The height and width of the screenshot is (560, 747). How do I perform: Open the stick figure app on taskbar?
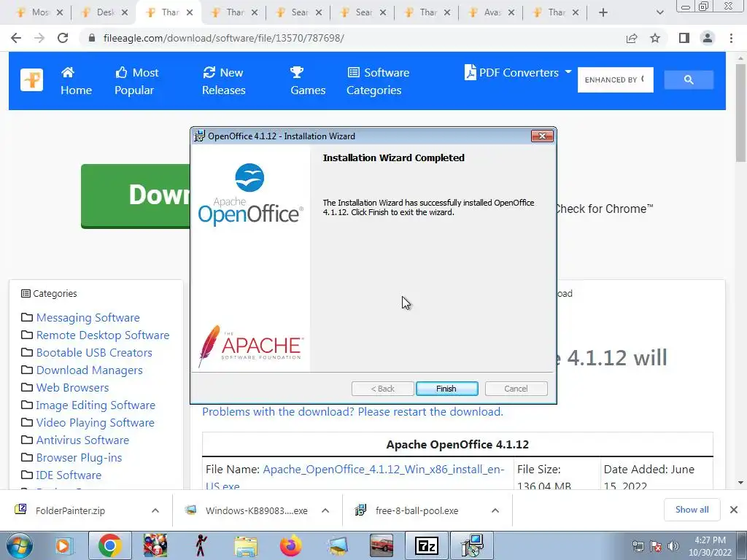click(201, 545)
